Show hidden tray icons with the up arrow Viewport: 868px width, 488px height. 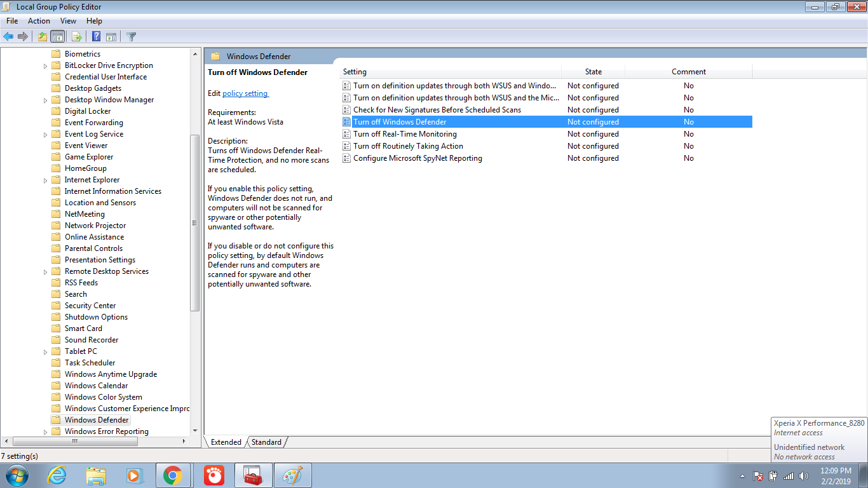tap(742, 476)
